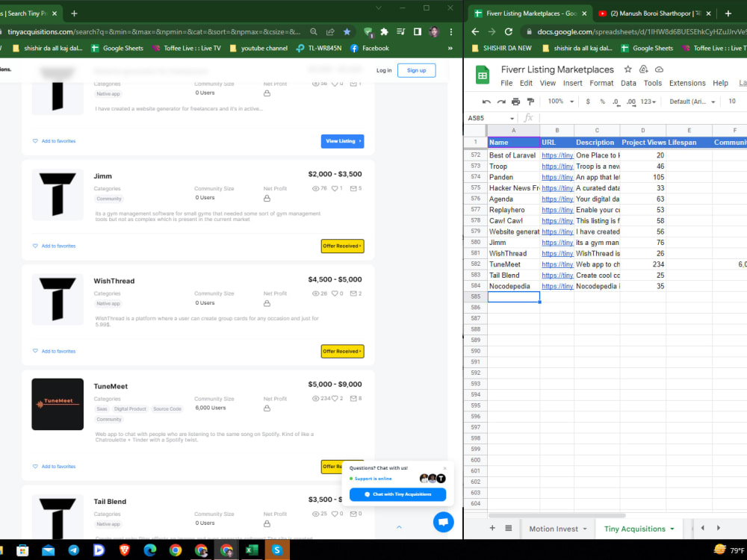
Task: Add WishThread to favorites
Action: coord(54,352)
